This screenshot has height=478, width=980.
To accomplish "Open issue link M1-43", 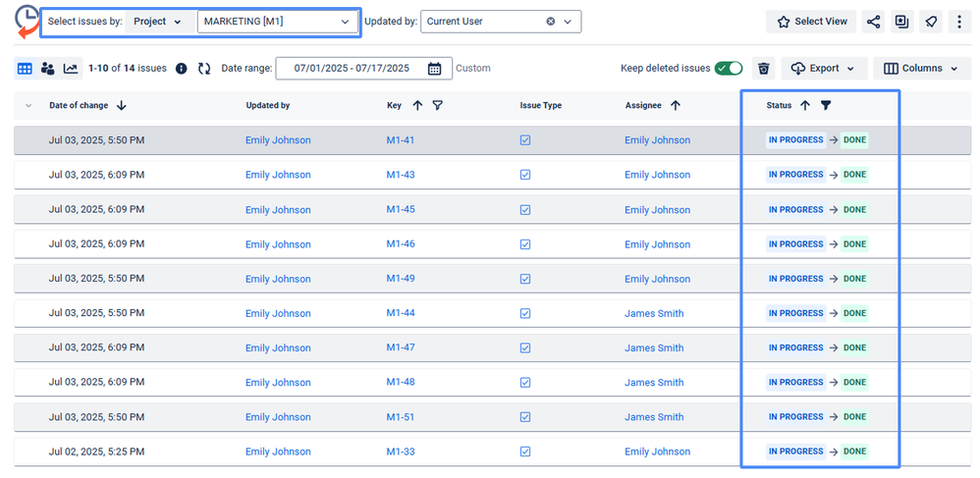I will tap(400, 175).
